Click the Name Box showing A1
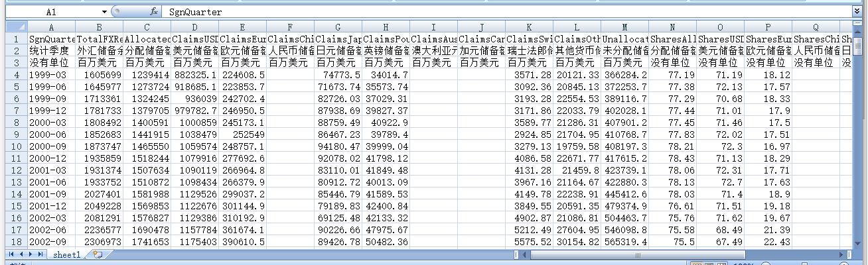The height and width of the screenshot is (265, 868). click(x=52, y=12)
